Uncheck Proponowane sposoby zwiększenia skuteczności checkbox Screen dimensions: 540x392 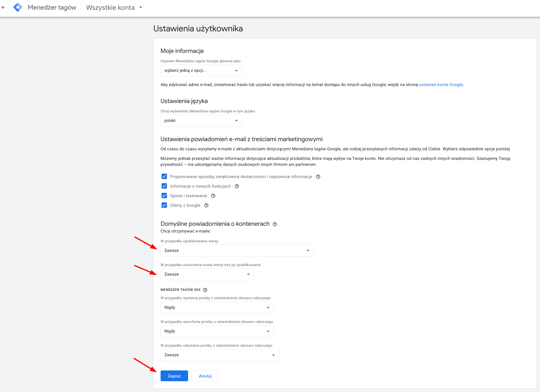(x=164, y=176)
